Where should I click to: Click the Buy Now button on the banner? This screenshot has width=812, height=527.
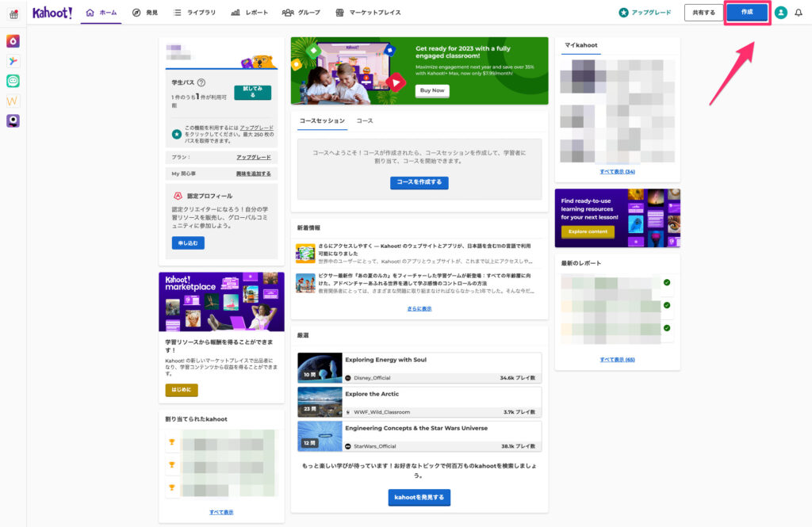[x=432, y=90]
